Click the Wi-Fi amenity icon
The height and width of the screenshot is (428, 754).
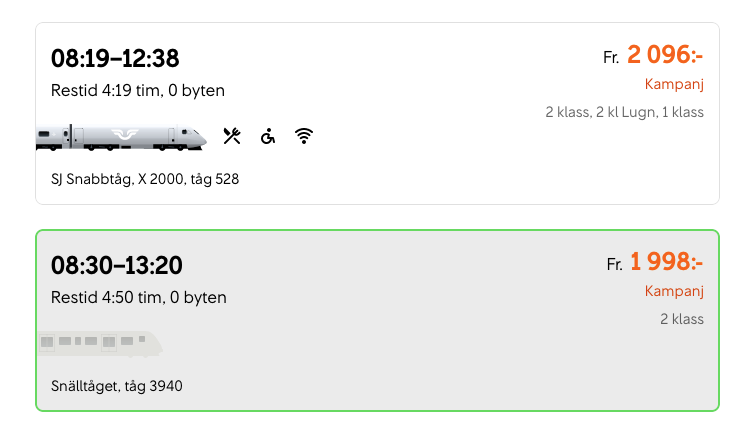304,136
